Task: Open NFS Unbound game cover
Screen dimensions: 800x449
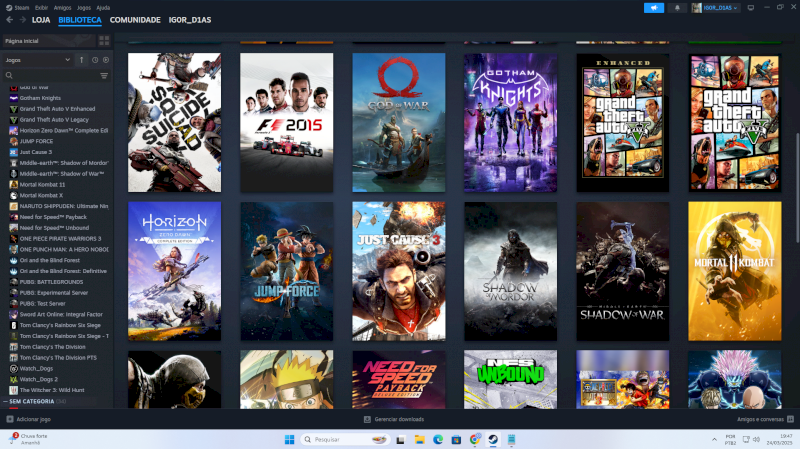Action: click(x=511, y=379)
